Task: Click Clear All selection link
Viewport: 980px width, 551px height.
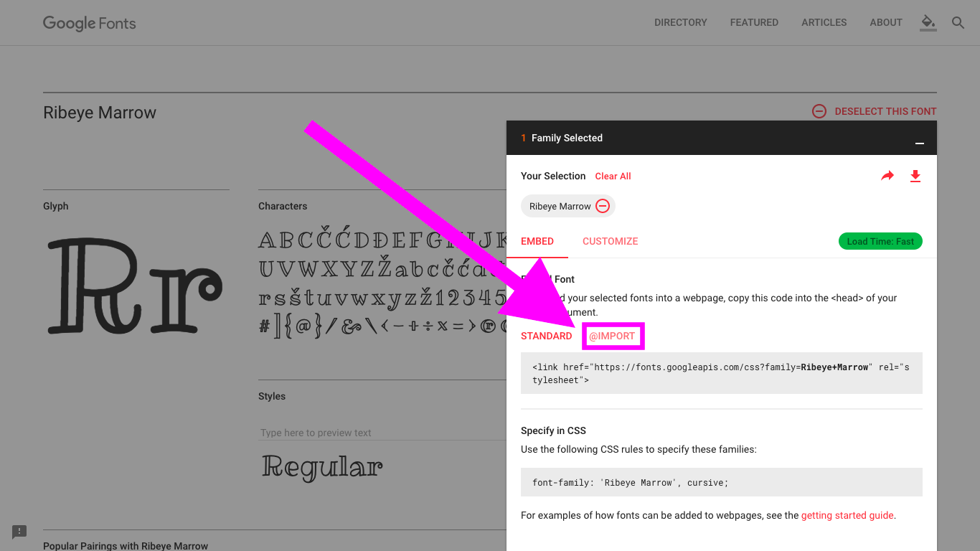Action: click(613, 176)
